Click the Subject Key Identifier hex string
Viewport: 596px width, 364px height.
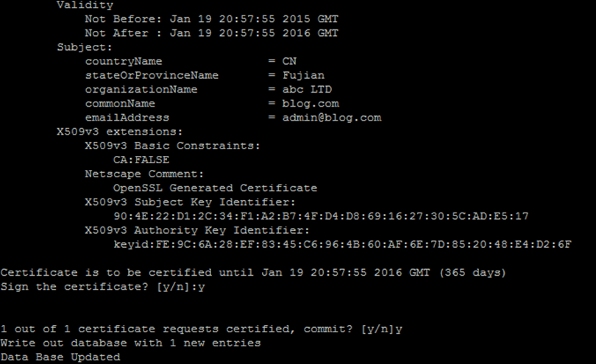coord(321,216)
